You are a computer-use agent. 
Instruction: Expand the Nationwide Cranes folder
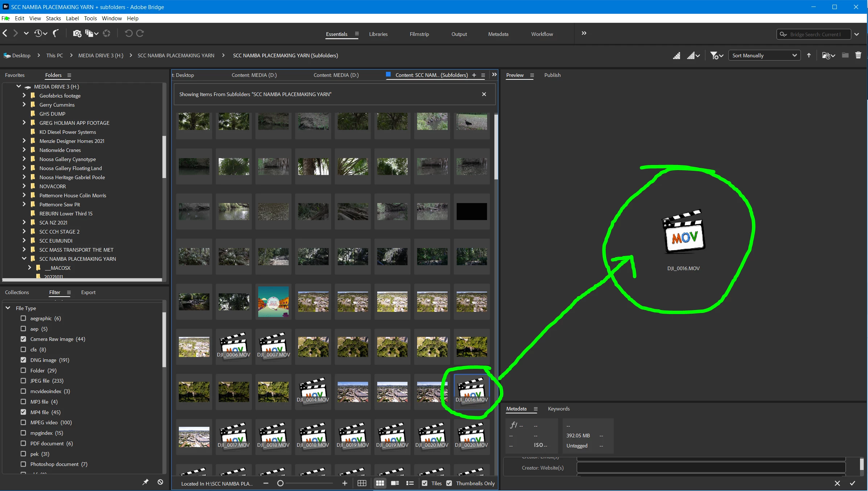coord(24,150)
